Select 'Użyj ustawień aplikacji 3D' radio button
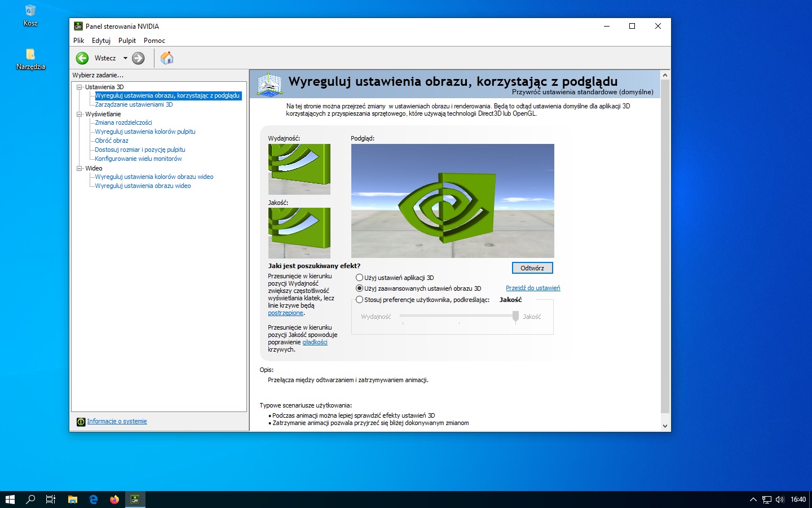Viewport: 812px width, 508px height. point(359,278)
